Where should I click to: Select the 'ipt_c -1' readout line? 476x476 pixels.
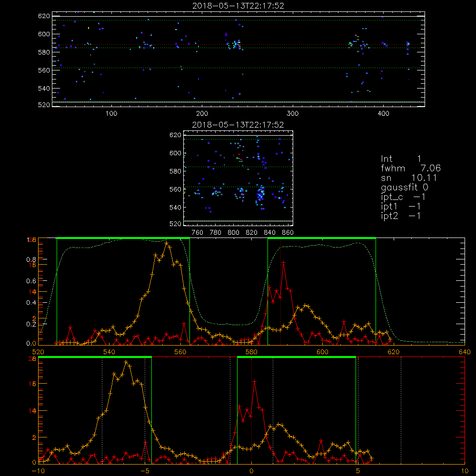point(403,197)
